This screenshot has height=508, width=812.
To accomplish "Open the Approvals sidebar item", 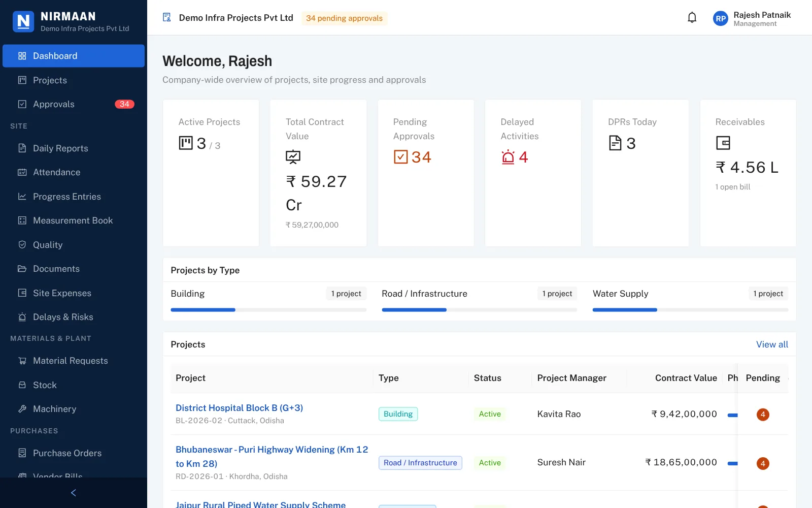I will (74, 104).
